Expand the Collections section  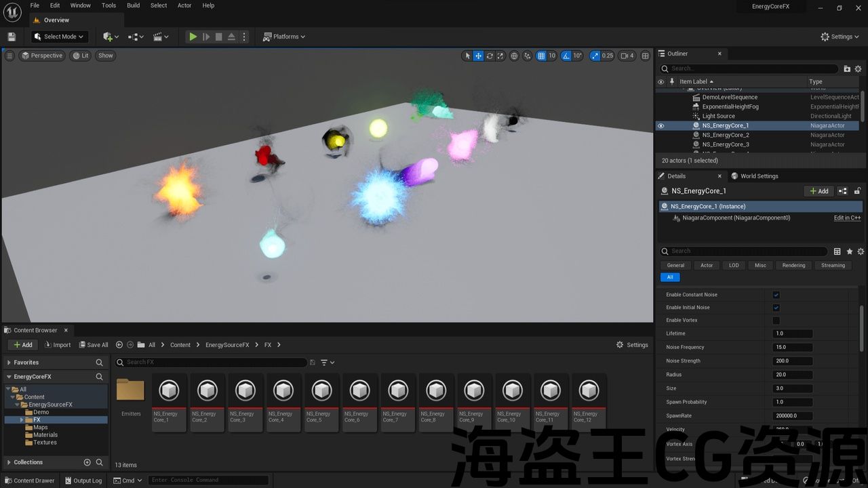(x=8, y=462)
